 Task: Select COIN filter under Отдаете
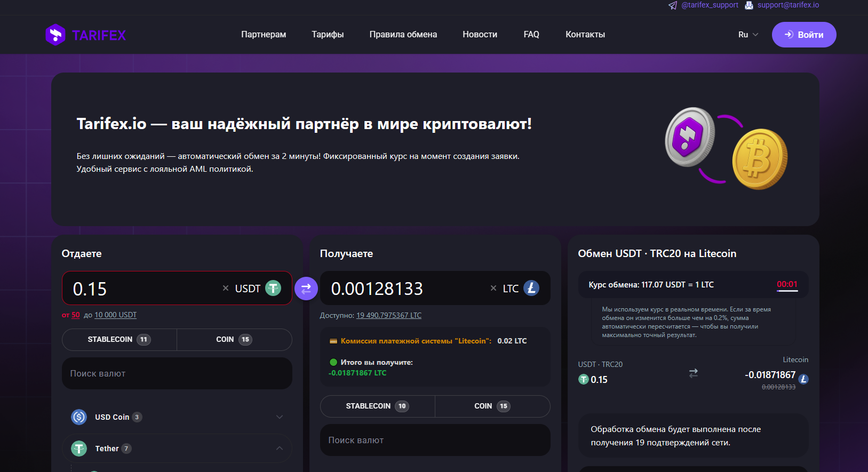point(234,340)
